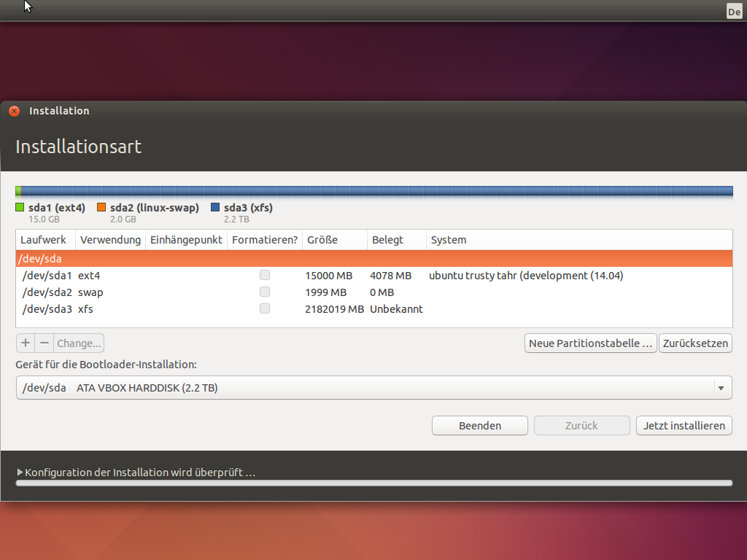Click the minus icon to remove partition

(44, 343)
